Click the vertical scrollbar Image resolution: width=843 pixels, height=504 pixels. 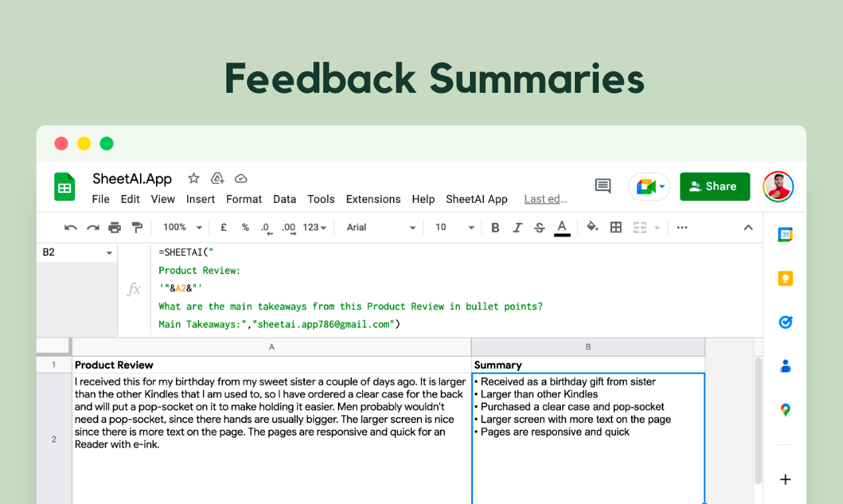(x=758, y=420)
